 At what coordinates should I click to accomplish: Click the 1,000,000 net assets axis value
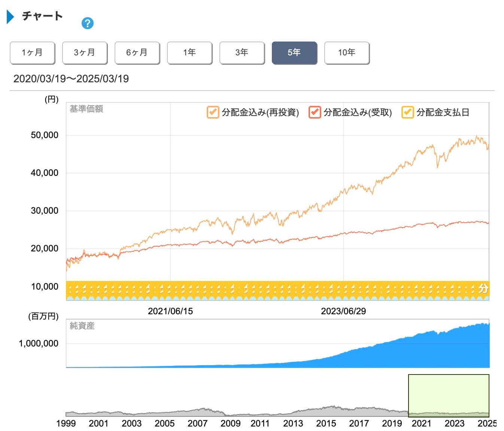click(x=39, y=343)
